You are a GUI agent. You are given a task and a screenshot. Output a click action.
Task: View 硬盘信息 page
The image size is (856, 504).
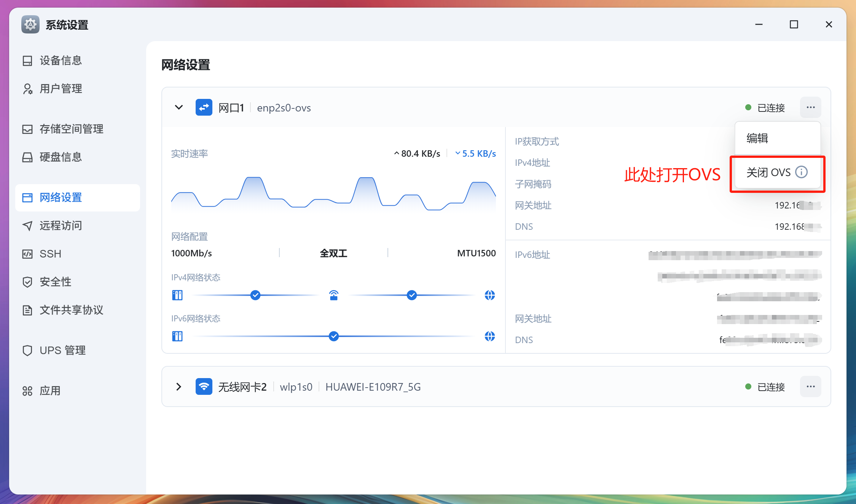tap(61, 157)
